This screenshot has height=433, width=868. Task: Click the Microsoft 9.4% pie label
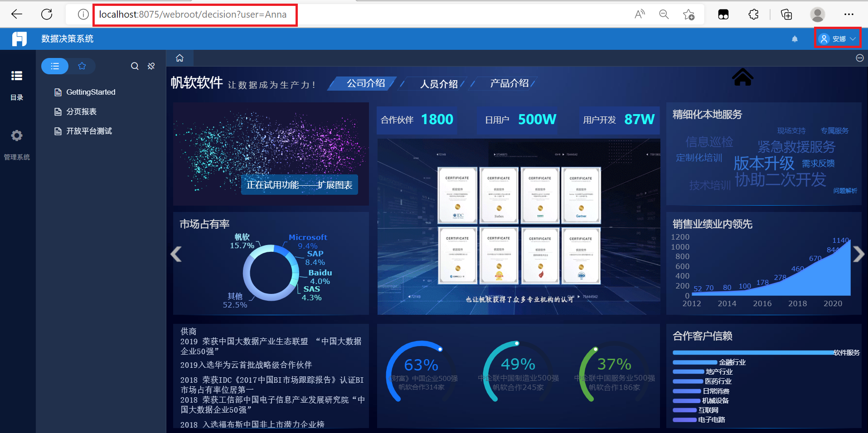[308, 241]
